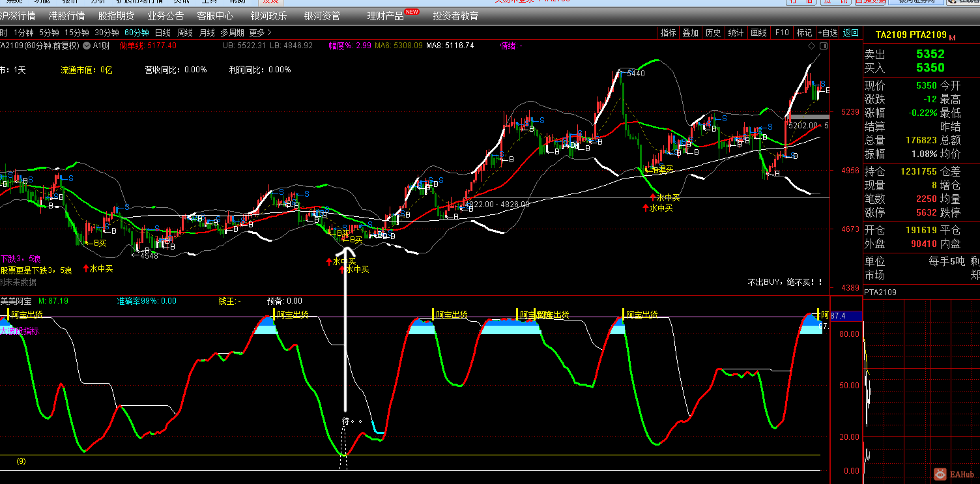Screen dimensions: 980x484
Task: Click the 营收同比: 0.00% label
Action: click(176, 70)
